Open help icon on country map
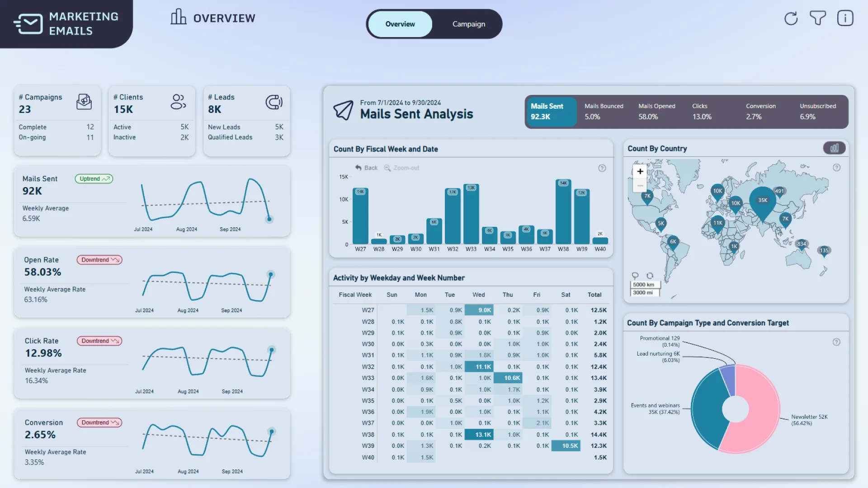This screenshot has height=488, width=868. (836, 168)
